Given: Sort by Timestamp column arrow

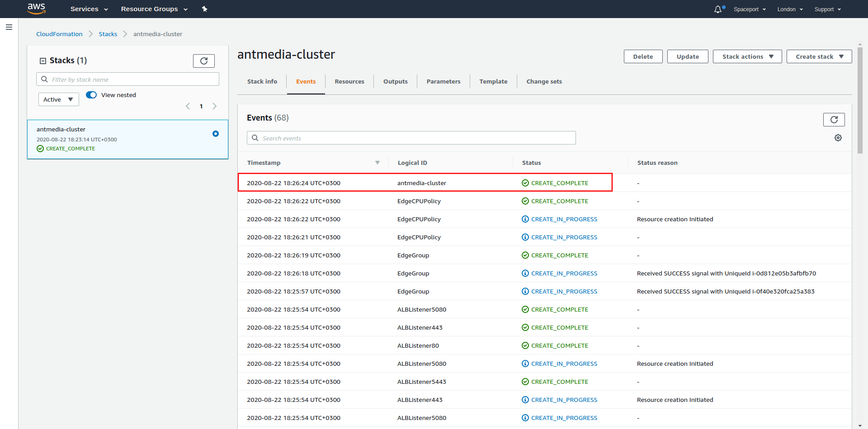Looking at the screenshot, I should pos(377,163).
